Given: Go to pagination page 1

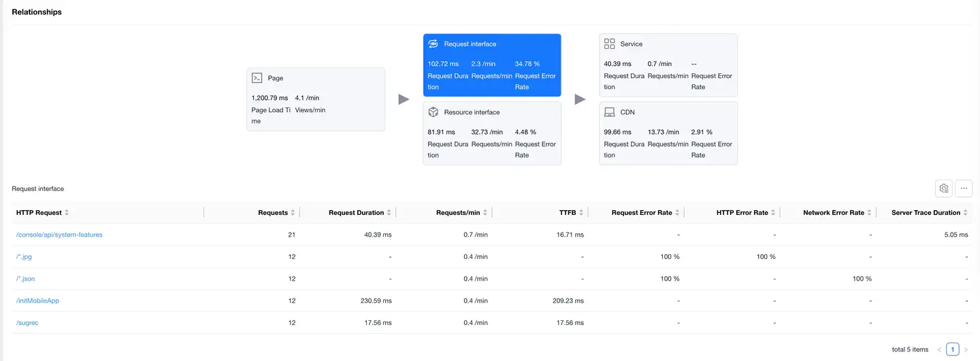Looking at the screenshot, I should [952, 349].
